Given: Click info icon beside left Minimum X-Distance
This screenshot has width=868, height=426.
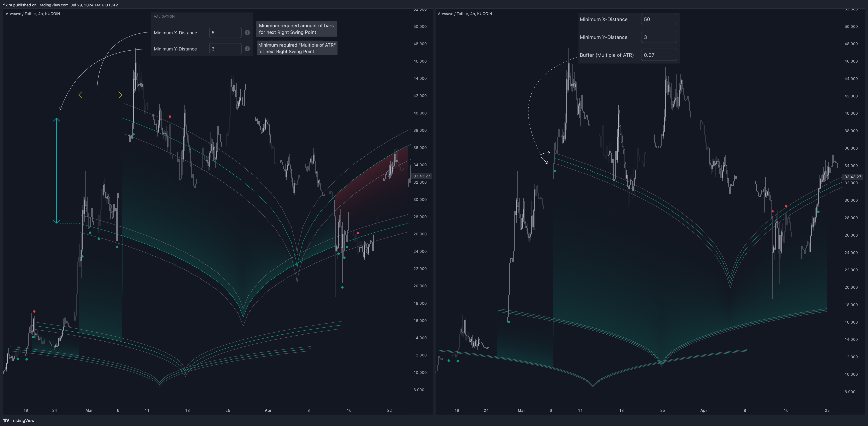Looking at the screenshot, I should [247, 33].
